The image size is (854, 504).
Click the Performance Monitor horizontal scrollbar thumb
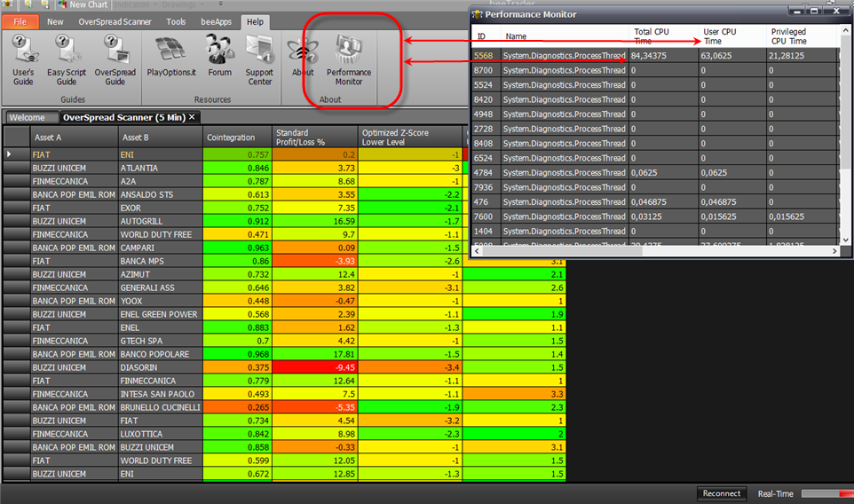563,251
